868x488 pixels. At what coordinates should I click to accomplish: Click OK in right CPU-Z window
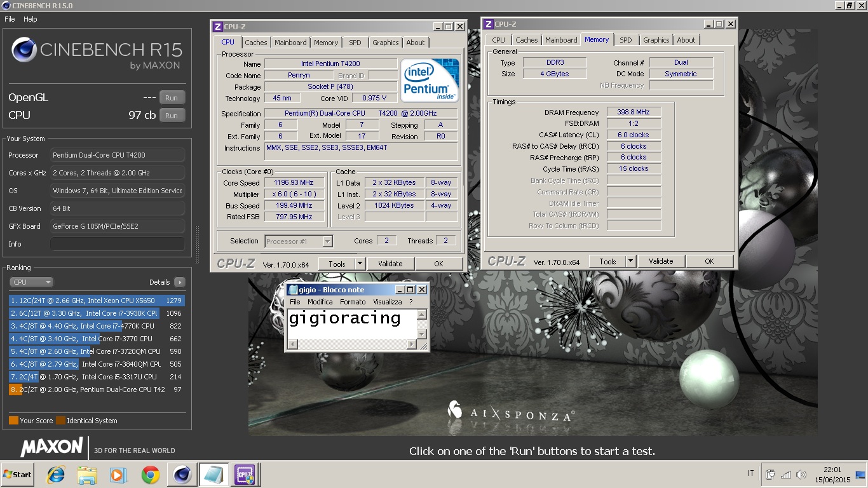[709, 261]
